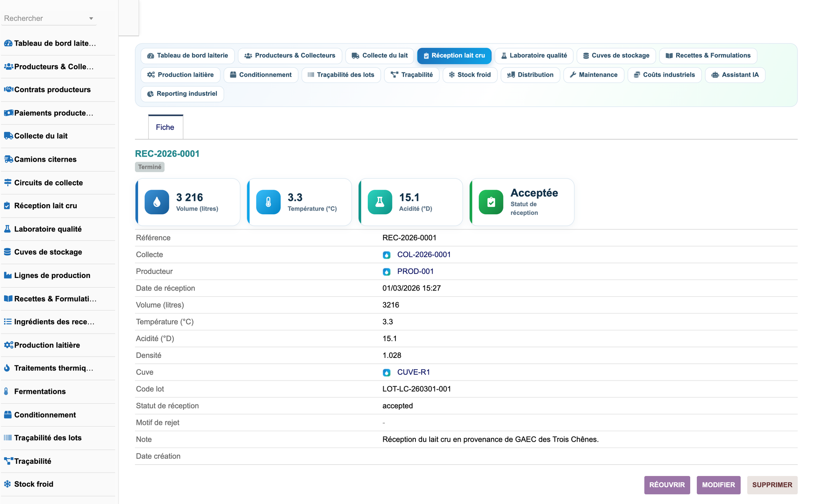Click the Cuves de stockage database icon in sidebar
815x504 pixels.
[7, 252]
